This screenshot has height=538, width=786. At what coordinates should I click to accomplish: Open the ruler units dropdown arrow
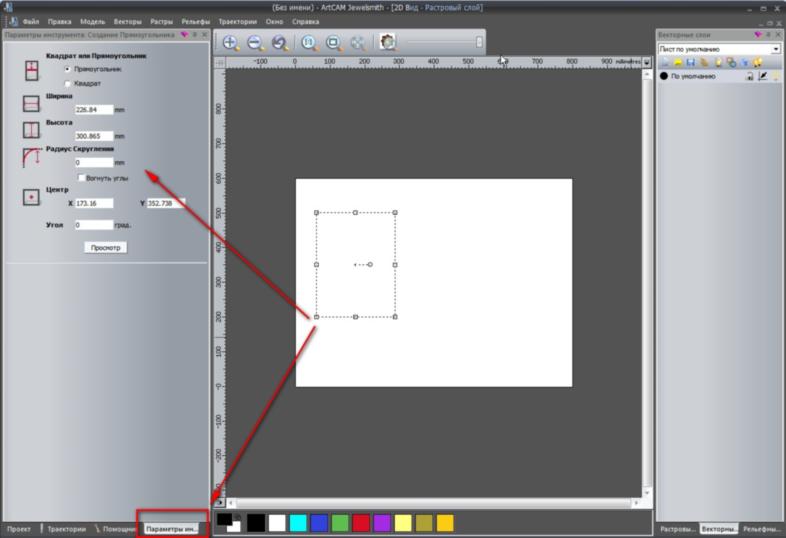pos(647,62)
